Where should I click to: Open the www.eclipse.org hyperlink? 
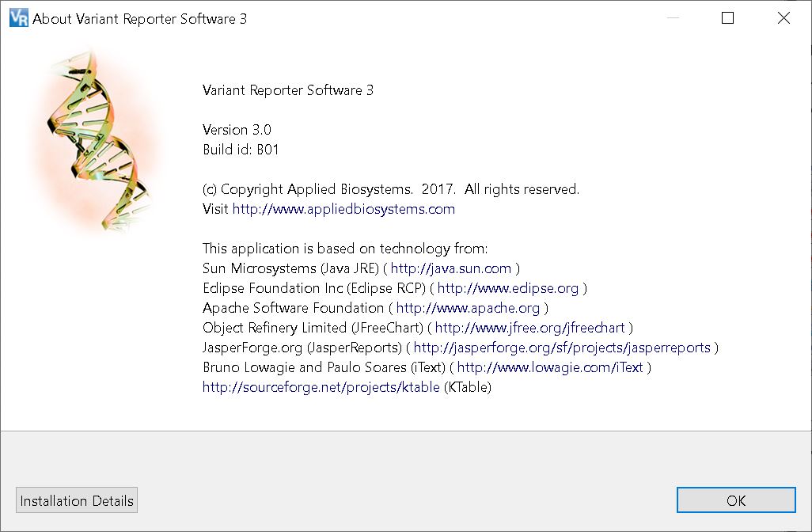click(x=507, y=288)
